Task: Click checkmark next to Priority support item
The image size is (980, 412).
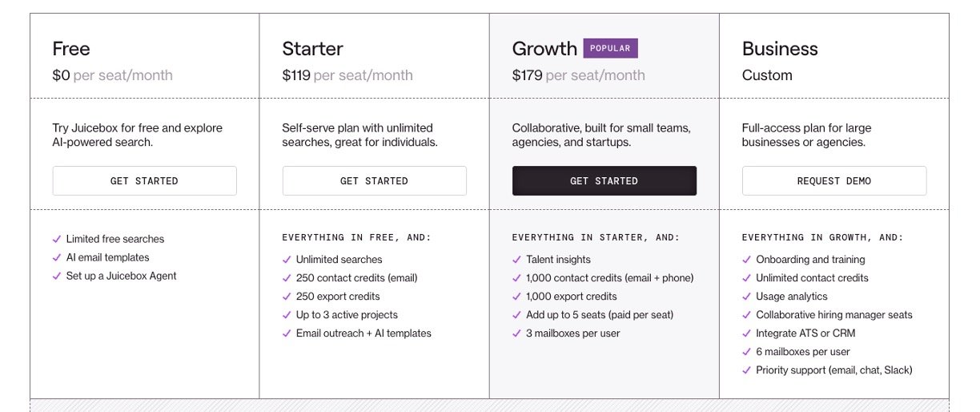Action: (x=746, y=370)
